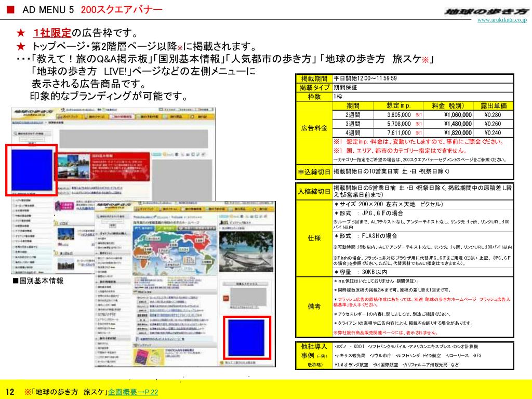Click the 備考 row header

(314, 307)
